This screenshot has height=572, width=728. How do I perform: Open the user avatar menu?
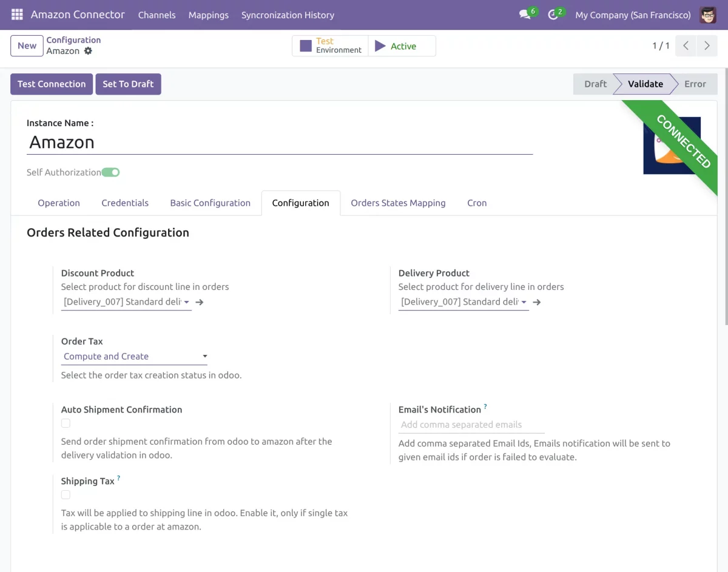point(708,15)
